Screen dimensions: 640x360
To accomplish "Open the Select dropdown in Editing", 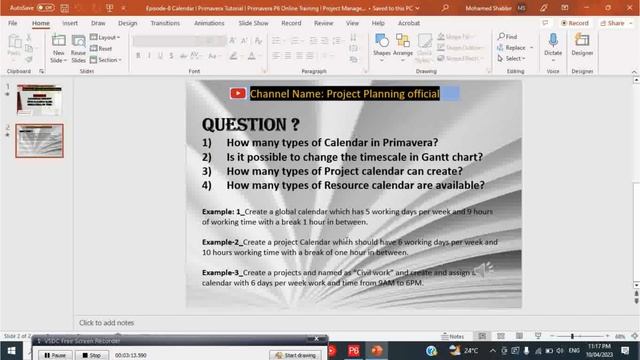I will point(511,59).
